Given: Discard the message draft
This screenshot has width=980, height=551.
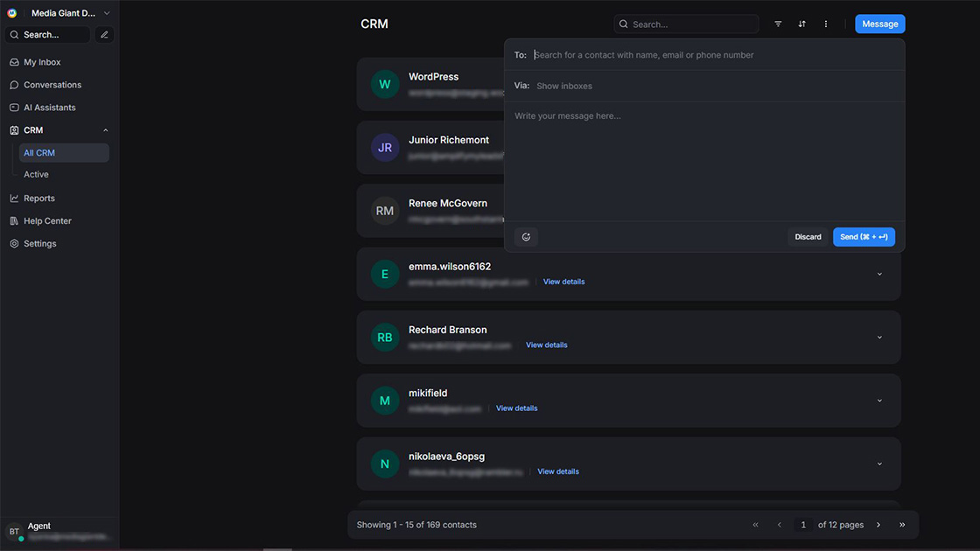Looking at the screenshot, I should coord(808,237).
